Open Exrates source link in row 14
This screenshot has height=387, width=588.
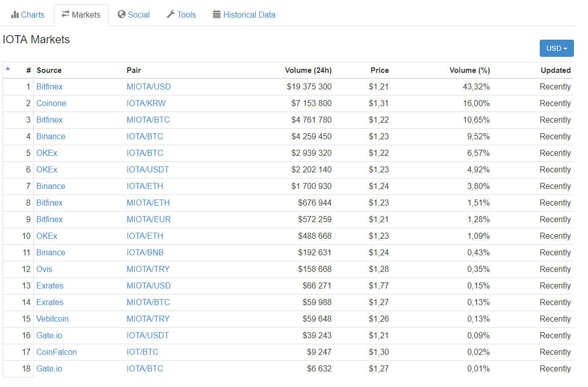pos(50,302)
